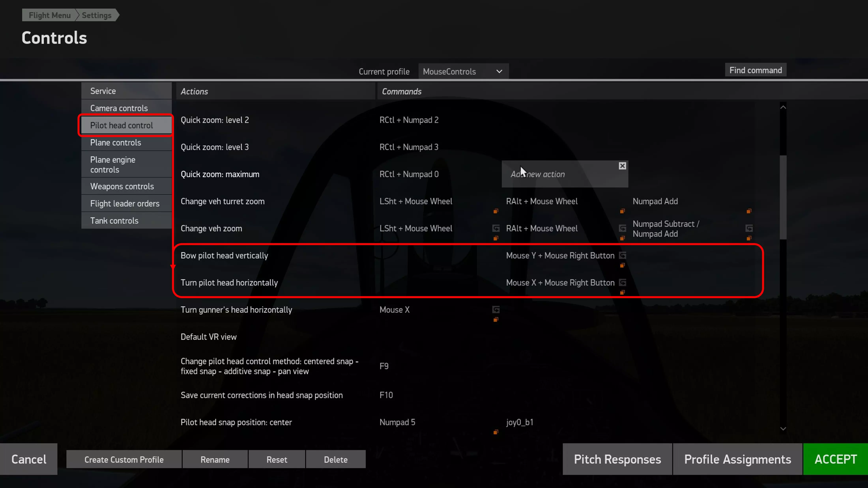Toggle invert icon next to Mouse X + Mouse Right Button
This screenshot has height=488, width=868.
[622, 282]
